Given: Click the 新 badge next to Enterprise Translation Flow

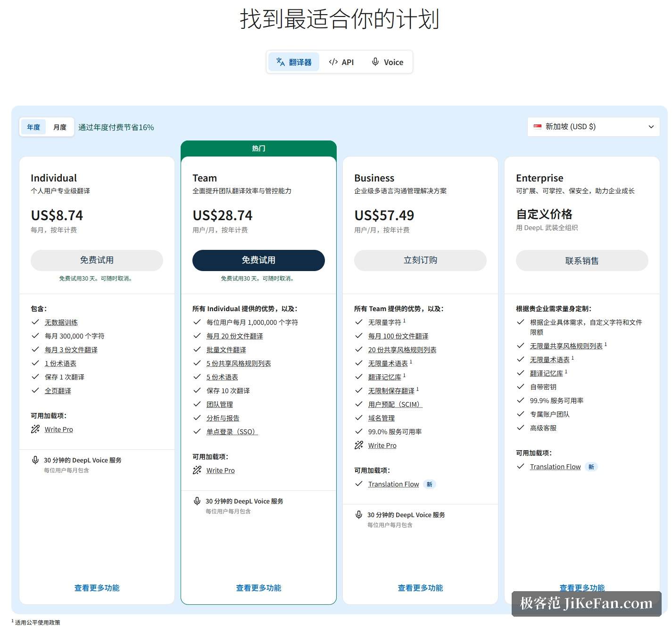Looking at the screenshot, I should (591, 467).
